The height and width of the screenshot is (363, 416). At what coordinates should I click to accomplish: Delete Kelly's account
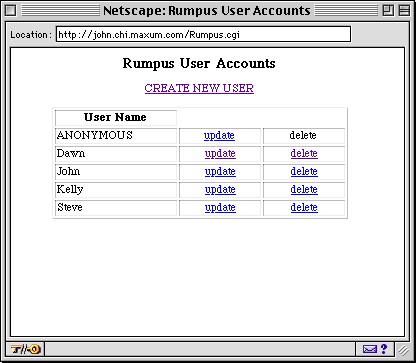[304, 189]
